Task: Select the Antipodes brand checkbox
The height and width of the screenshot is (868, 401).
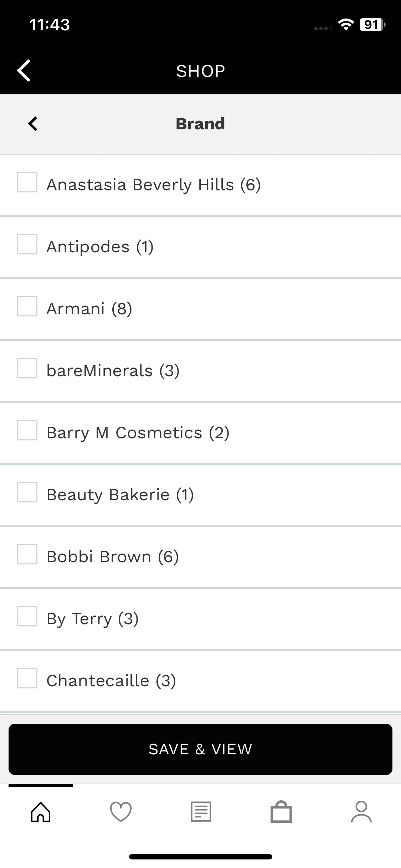Action: coord(27,244)
